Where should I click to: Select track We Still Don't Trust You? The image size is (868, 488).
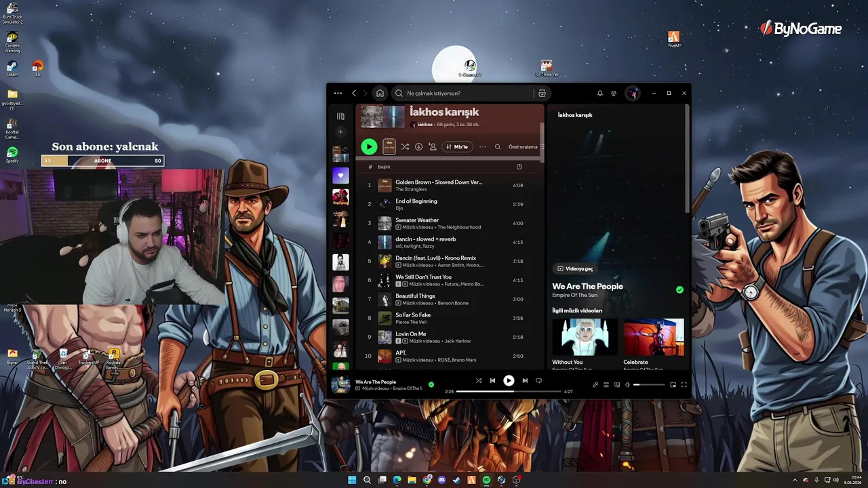[450, 280]
